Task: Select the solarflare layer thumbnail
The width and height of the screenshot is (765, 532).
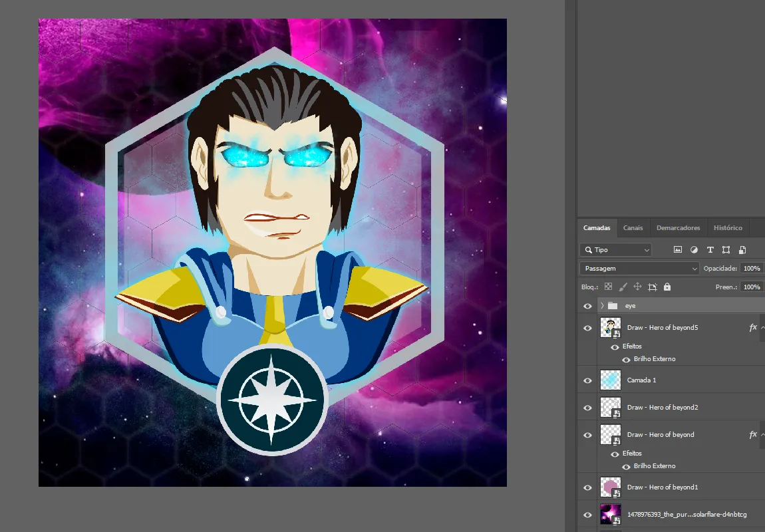Action: tap(611, 515)
